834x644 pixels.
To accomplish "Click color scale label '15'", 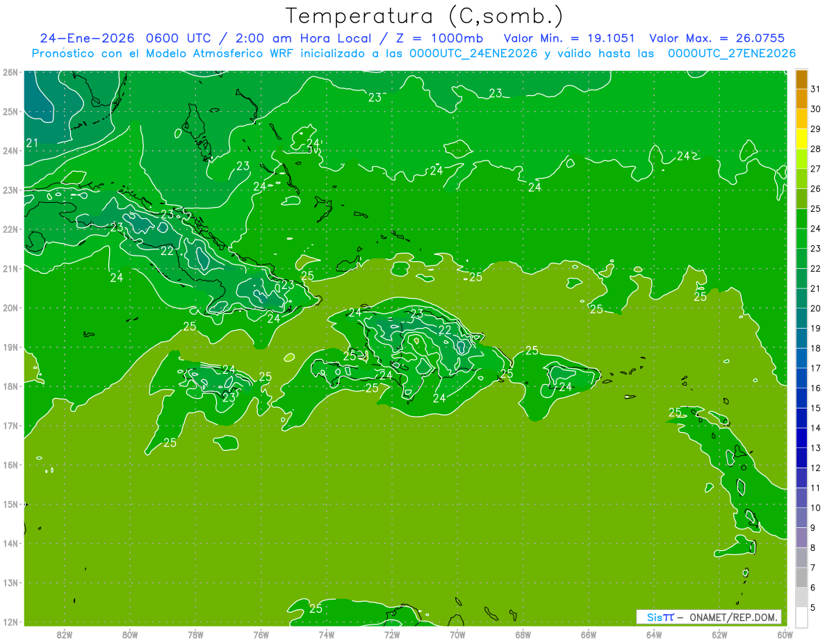I will [816, 408].
